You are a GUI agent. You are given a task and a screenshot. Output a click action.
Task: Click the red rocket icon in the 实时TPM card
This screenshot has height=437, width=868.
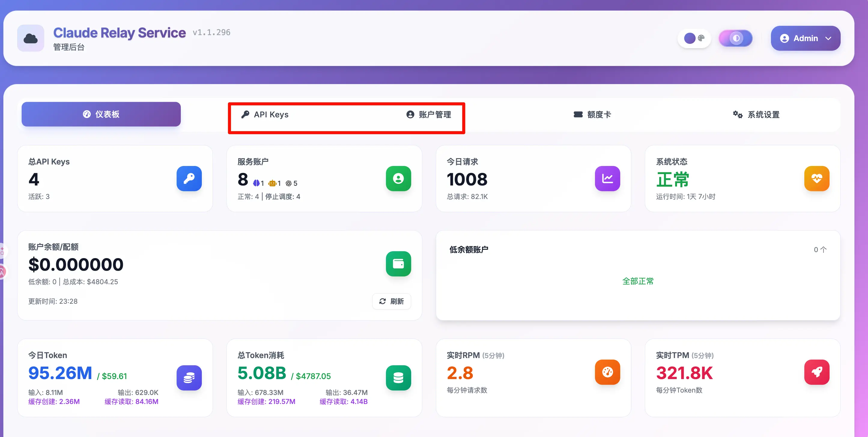[x=816, y=372]
